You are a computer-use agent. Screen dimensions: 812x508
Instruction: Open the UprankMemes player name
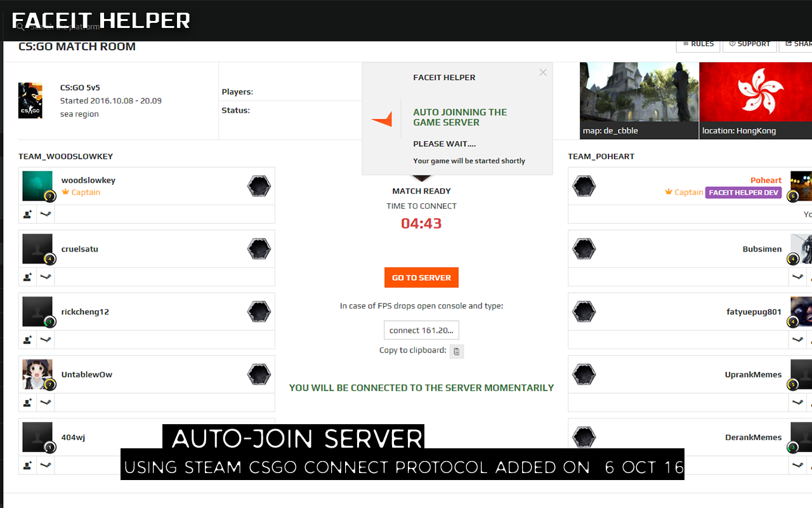click(x=753, y=375)
